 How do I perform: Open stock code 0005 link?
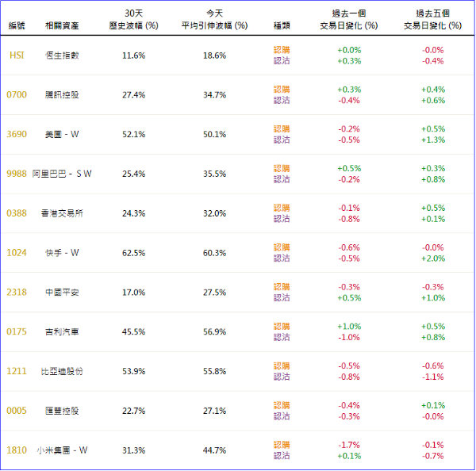click(17, 411)
